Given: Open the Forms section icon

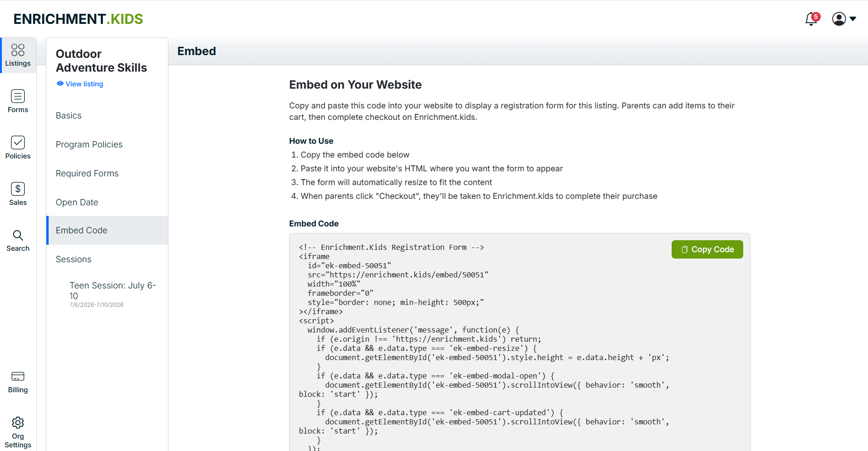Looking at the screenshot, I should pyautogui.click(x=18, y=96).
